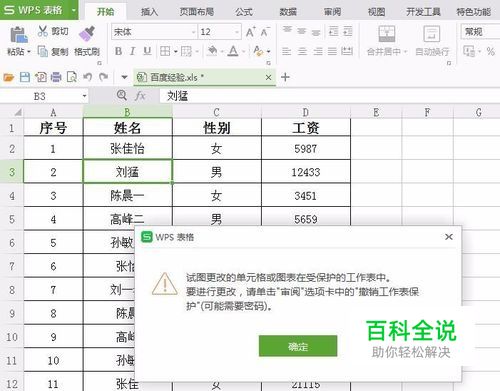Screen dimensions: 500x391
Task: Open the borders dropdown arrow
Action: pyautogui.click(x=175, y=52)
